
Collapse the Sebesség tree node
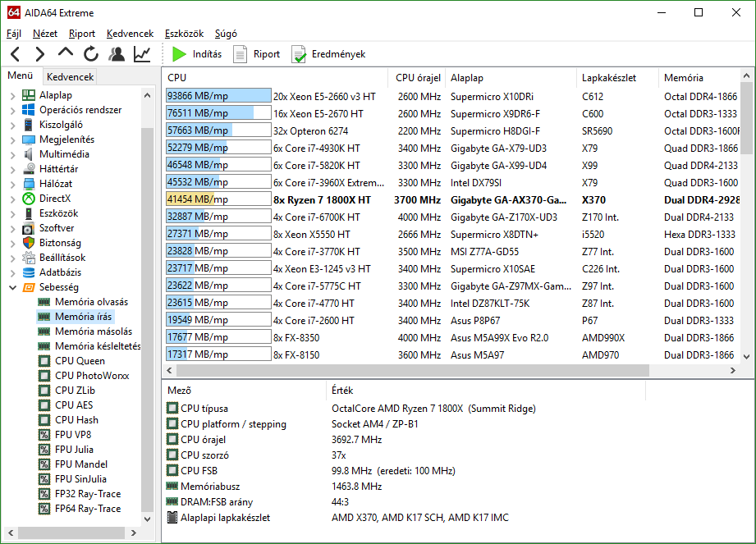click(12, 287)
